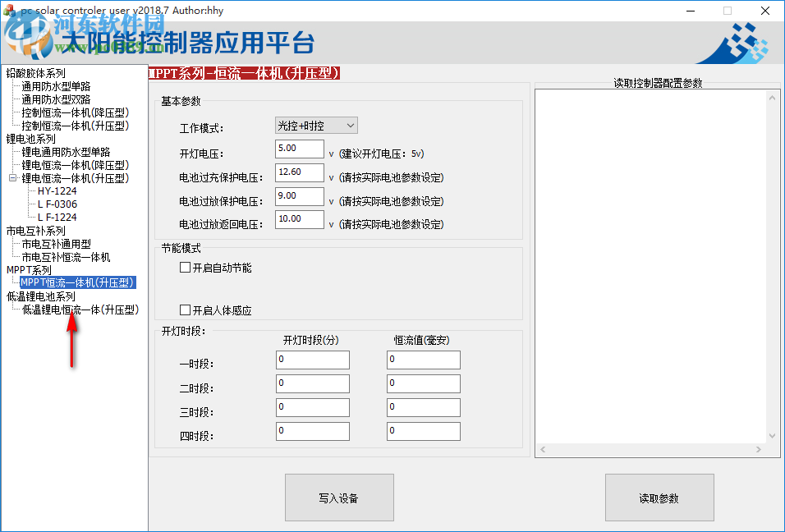Click the 电池过充保护电压 input field
The width and height of the screenshot is (785, 532).
coord(300,172)
